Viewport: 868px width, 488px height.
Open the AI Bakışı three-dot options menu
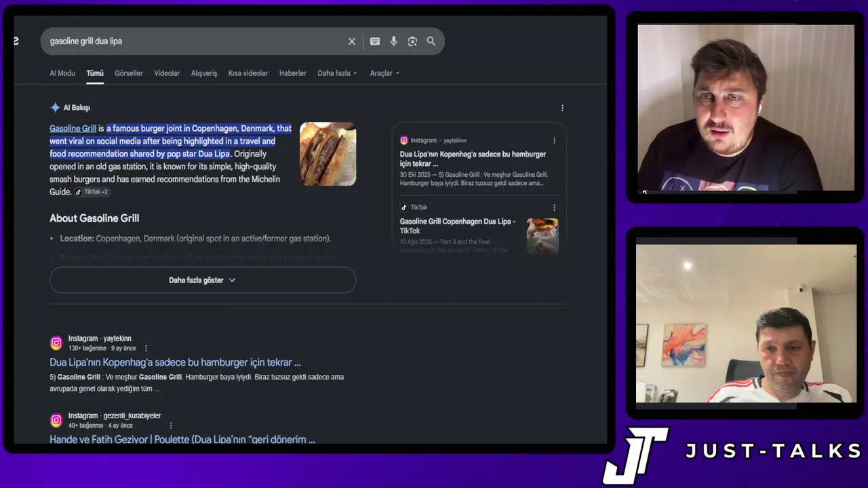pos(562,108)
